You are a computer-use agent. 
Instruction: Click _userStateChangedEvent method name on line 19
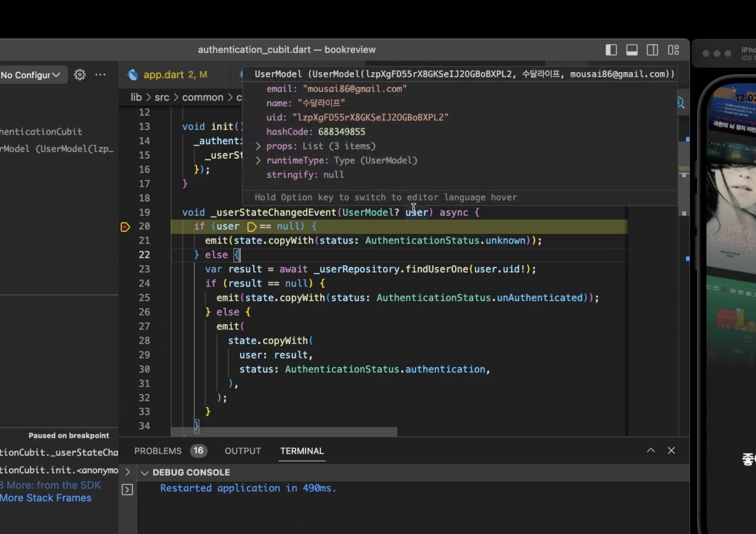click(x=273, y=213)
